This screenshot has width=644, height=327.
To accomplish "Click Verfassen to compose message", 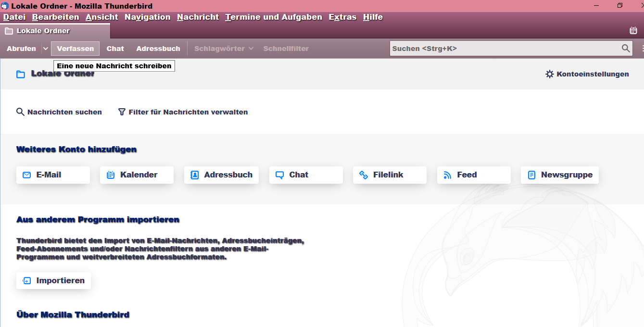I will click(x=76, y=49).
